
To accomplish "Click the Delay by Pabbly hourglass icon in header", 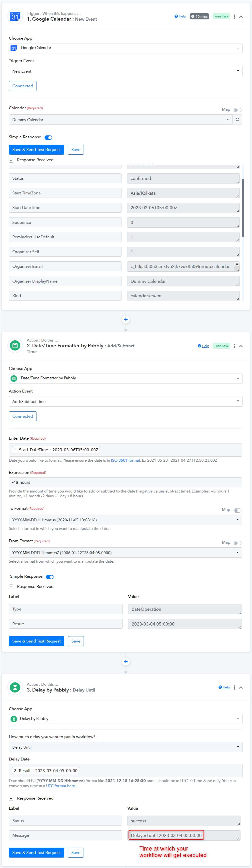I will tap(15, 687).
